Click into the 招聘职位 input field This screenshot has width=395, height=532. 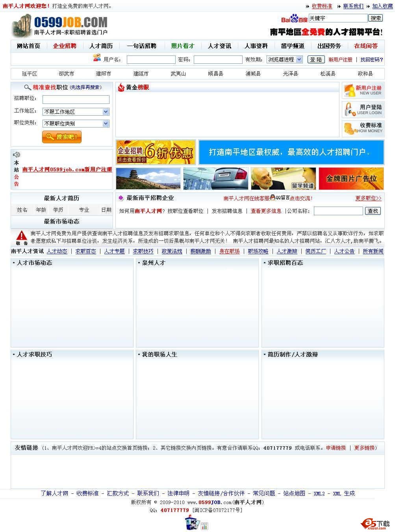click(76, 100)
